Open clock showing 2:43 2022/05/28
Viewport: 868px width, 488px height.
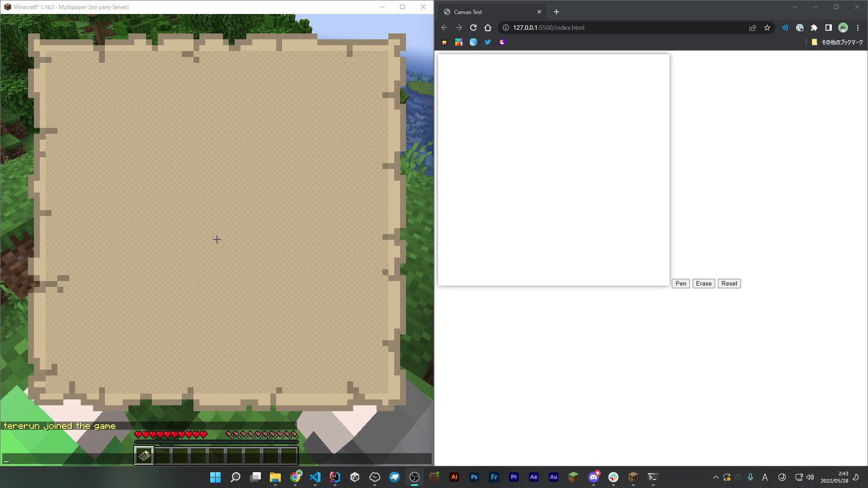[835, 477]
